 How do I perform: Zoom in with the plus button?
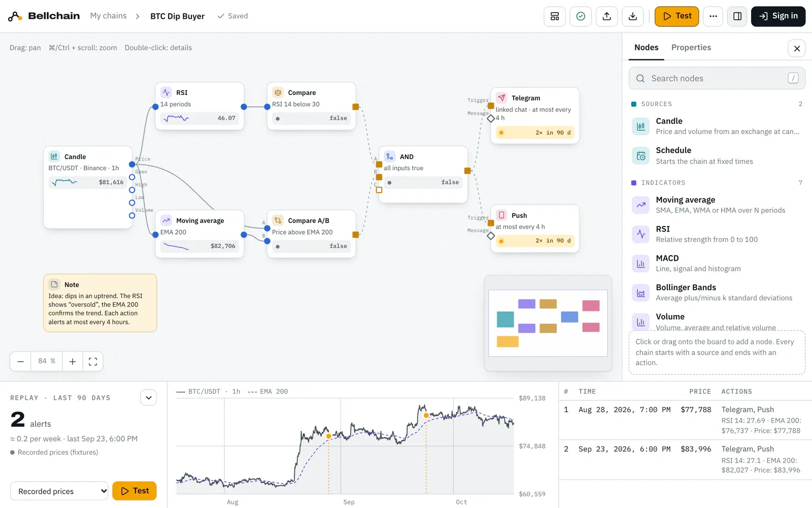click(x=73, y=361)
